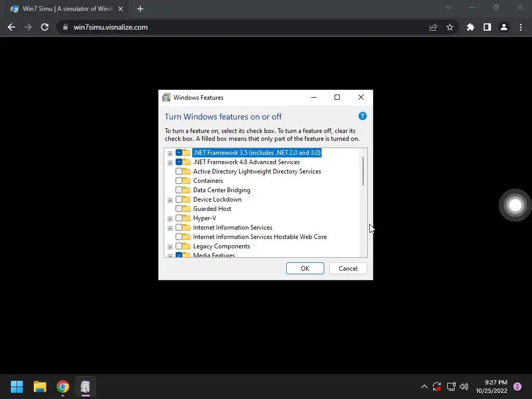Turn on the Hyper-V checkbox
The height and width of the screenshot is (399, 532).
click(x=179, y=218)
